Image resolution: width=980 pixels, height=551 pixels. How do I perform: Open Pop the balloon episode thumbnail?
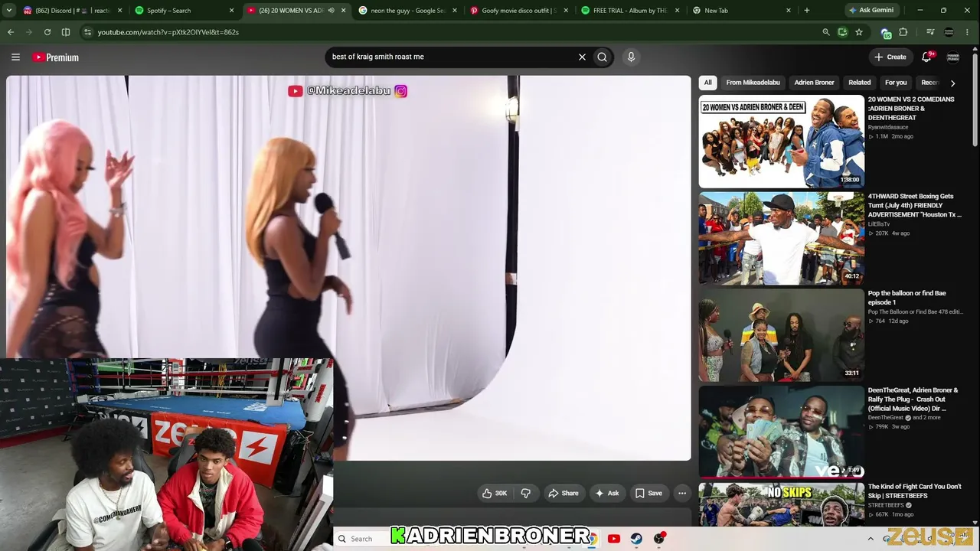[781, 335]
